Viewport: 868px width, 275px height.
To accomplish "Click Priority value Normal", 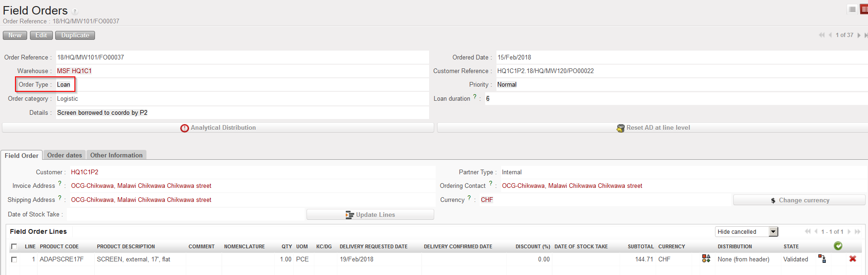I will click(x=507, y=84).
